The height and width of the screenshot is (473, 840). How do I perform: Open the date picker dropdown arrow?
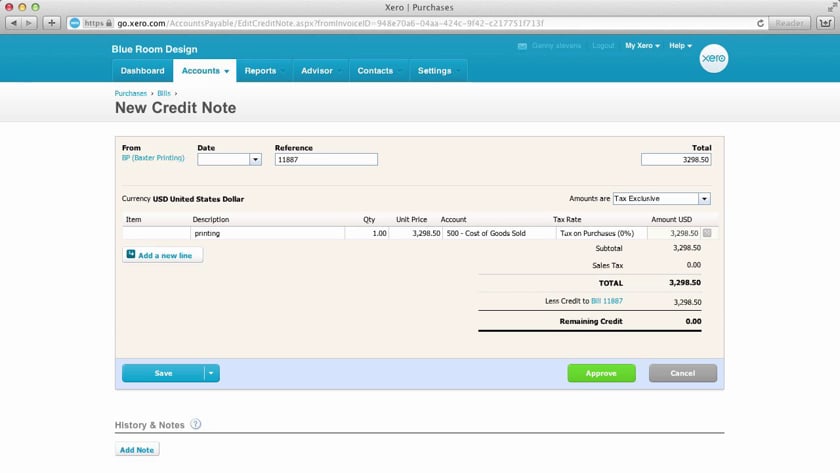point(256,160)
